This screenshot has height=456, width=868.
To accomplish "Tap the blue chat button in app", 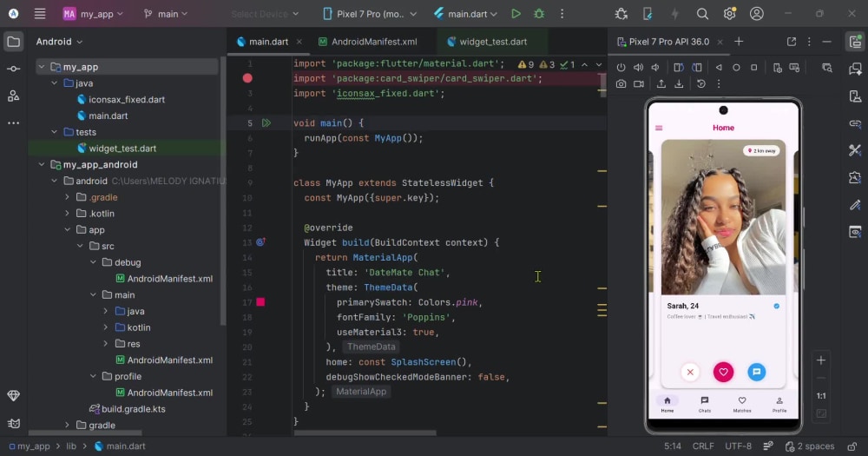I will (757, 372).
